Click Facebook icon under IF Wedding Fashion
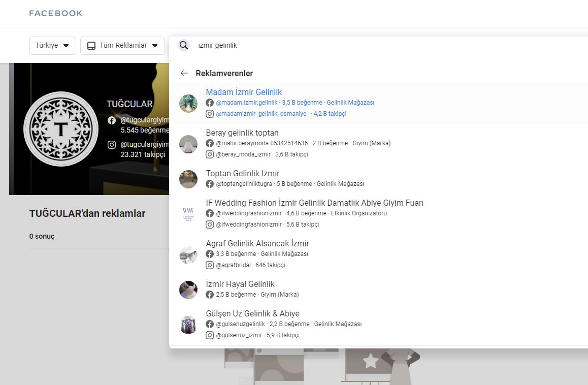 pyautogui.click(x=210, y=213)
